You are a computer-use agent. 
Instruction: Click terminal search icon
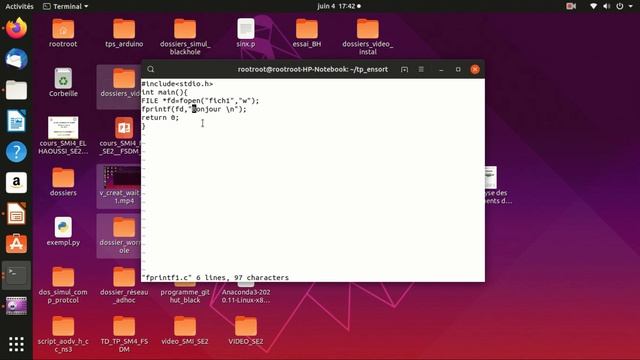click(x=151, y=69)
